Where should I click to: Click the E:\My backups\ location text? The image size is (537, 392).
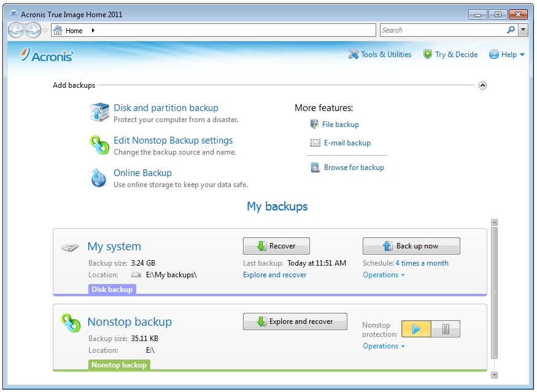coord(171,275)
